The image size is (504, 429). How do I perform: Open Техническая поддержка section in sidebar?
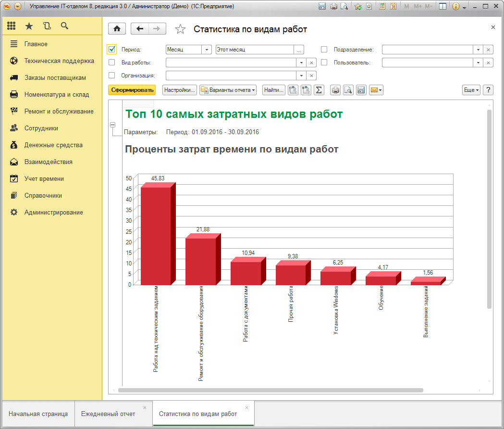click(x=59, y=61)
